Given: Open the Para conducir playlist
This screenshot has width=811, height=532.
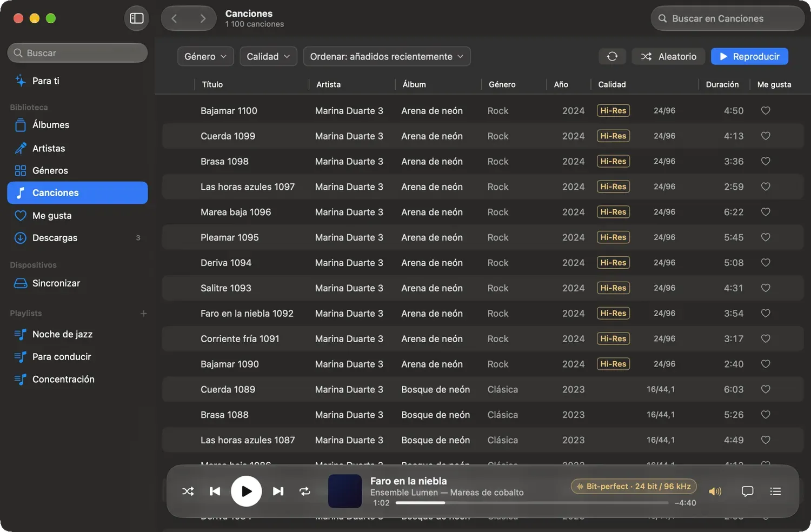Looking at the screenshot, I should tap(77, 357).
